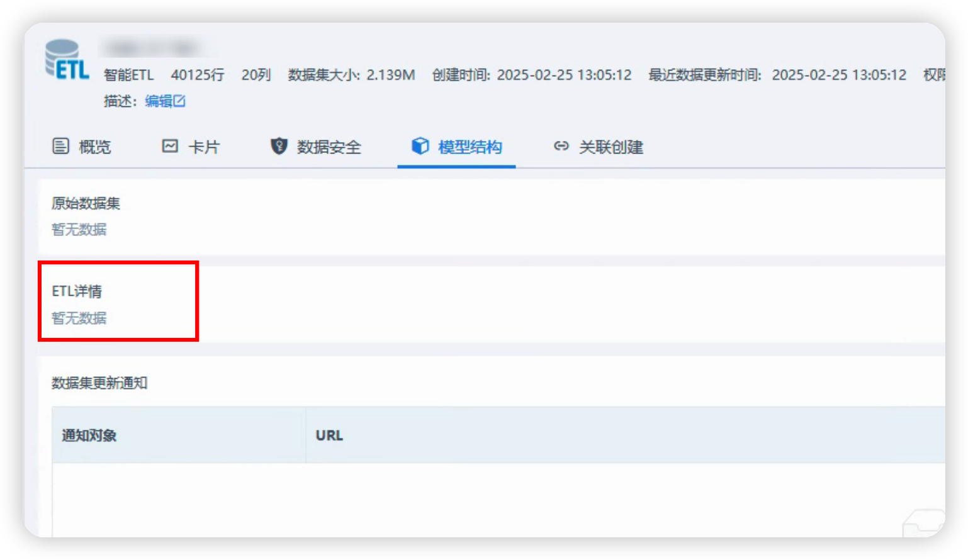Click the 概览 list icon
Screen dimensions: 968x560
click(x=60, y=146)
